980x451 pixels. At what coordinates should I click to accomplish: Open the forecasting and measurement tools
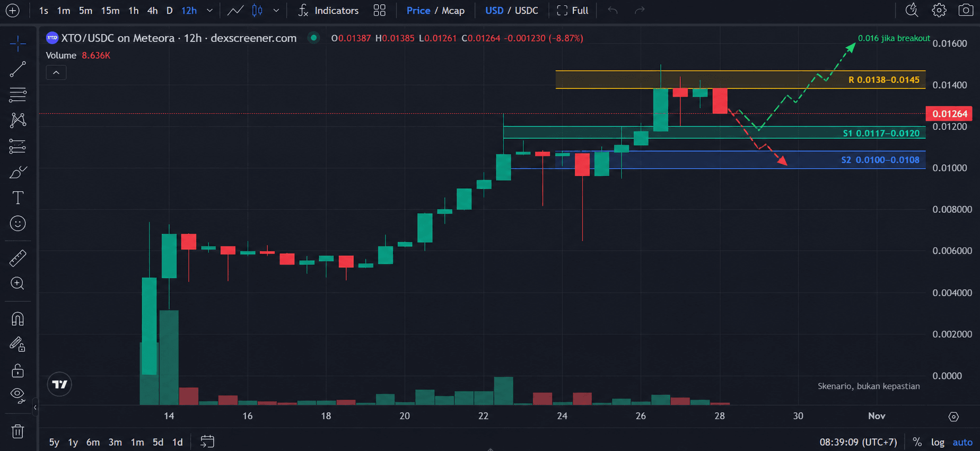(x=18, y=146)
